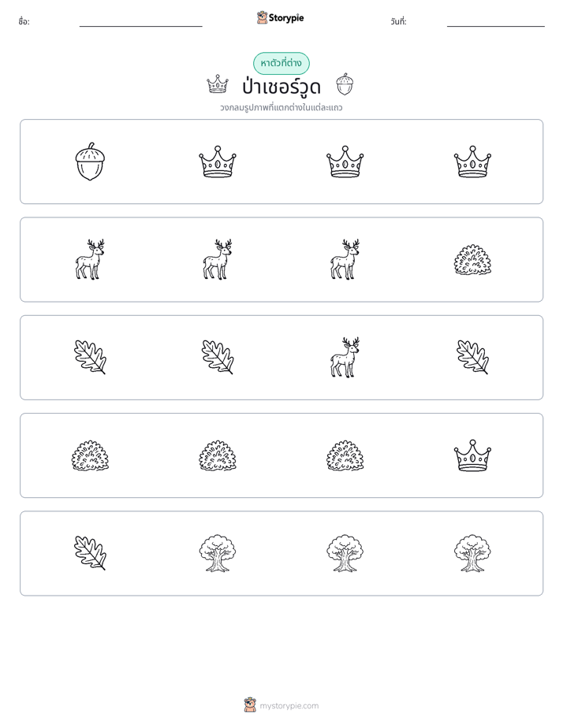The image size is (563, 728).
Task: Click the last oak leaf in row three
Action: (472, 358)
